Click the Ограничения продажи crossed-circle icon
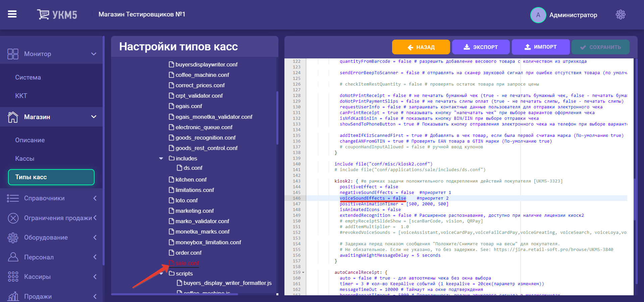This screenshot has width=644, height=302. pyautogui.click(x=13, y=218)
